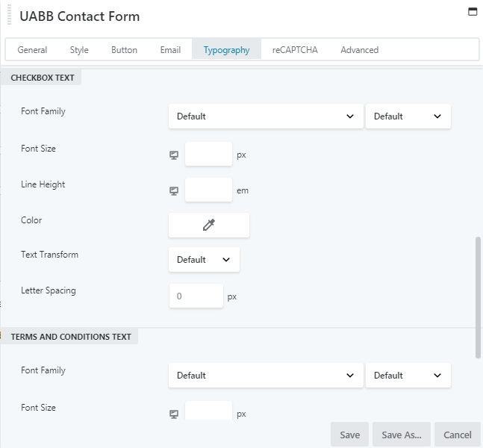Select the Advanced tab
The height and width of the screenshot is (448, 483).
pyautogui.click(x=359, y=50)
